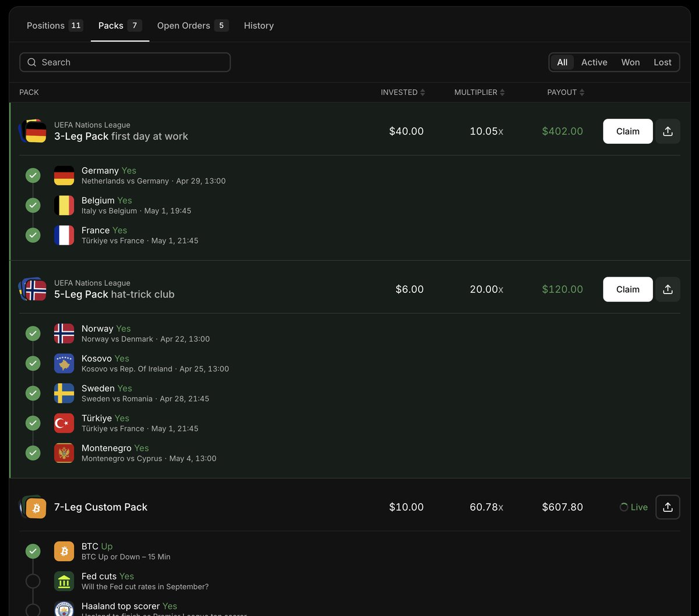Viewport: 699px width, 616px height.
Task: Click the Fed cuts bank icon
Action: tap(64, 581)
